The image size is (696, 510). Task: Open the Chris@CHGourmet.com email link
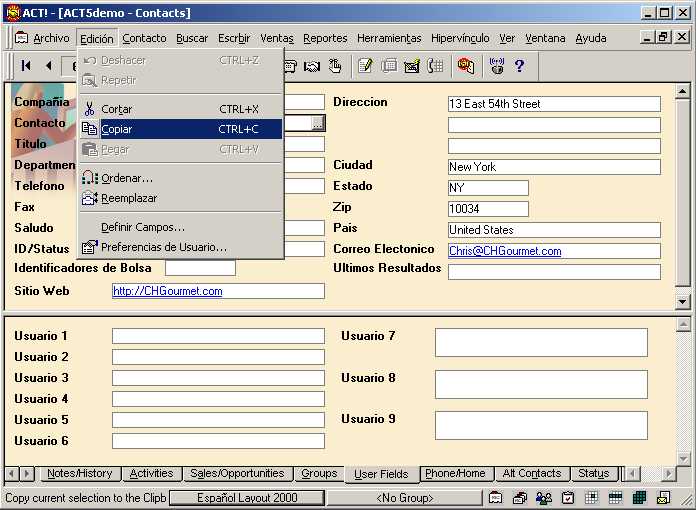coord(505,251)
